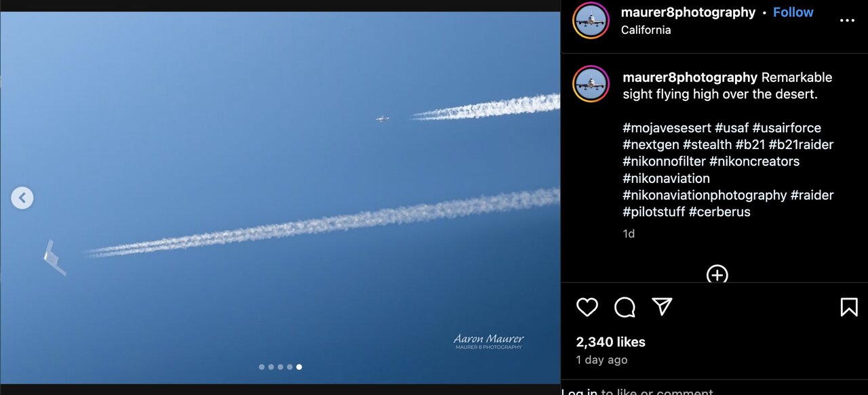The width and height of the screenshot is (868, 395).
Task: Open the #mojavesesert hashtag
Action: 667,127
